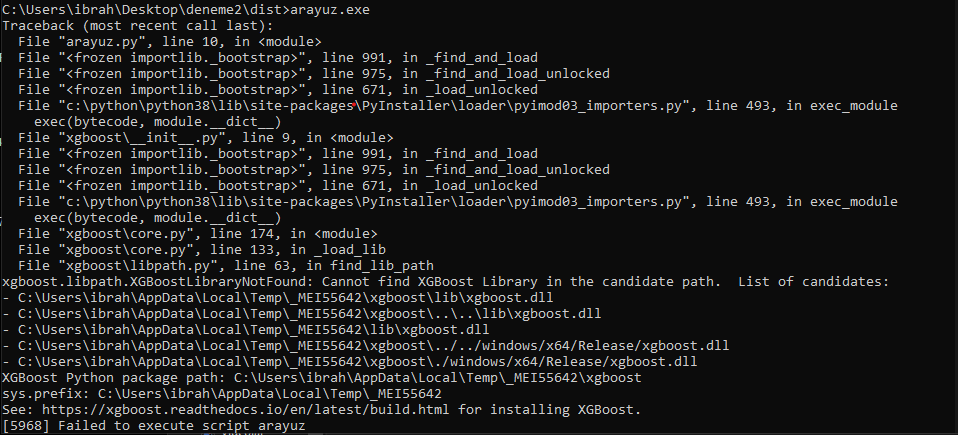Viewport: 958px width, 435px height.
Task: Click the XGBoost Python package path line
Action: [x=322, y=377]
